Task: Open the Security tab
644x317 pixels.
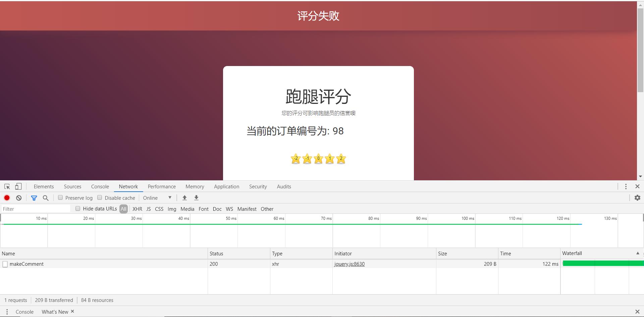Action: coord(258,187)
